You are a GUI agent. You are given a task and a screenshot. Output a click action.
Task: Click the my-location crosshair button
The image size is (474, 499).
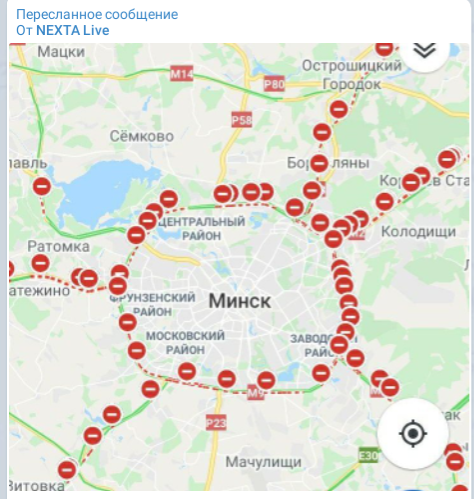[x=413, y=434]
